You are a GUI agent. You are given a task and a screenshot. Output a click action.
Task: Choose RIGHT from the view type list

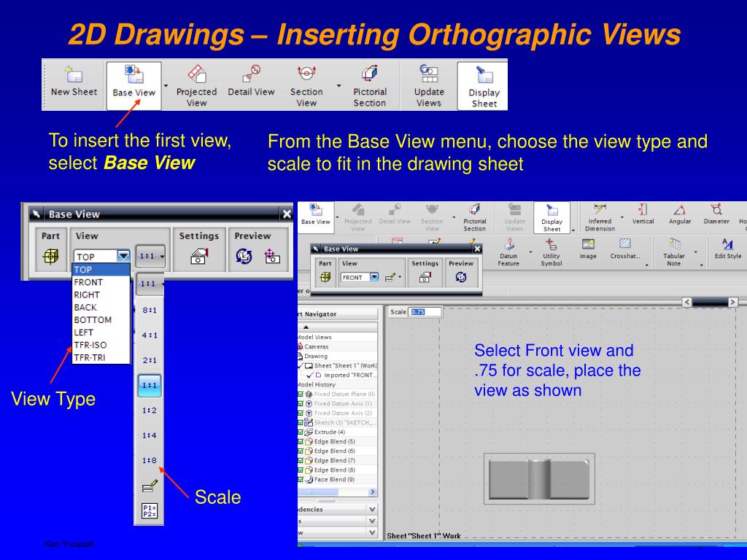coord(101,295)
